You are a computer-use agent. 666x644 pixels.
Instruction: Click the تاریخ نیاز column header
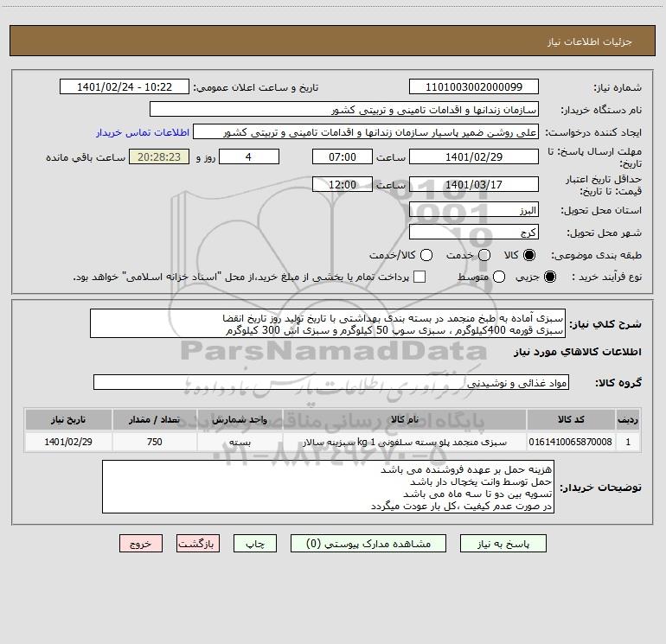[x=68, y=419]
